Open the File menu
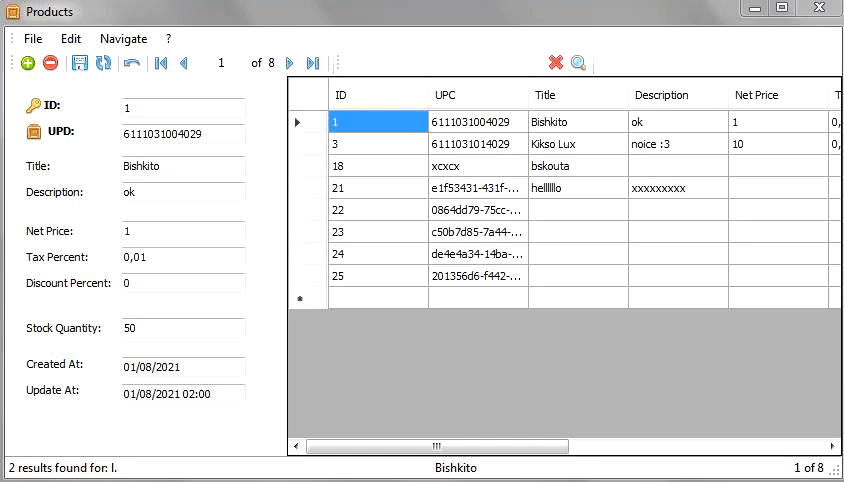 [33, 39]
